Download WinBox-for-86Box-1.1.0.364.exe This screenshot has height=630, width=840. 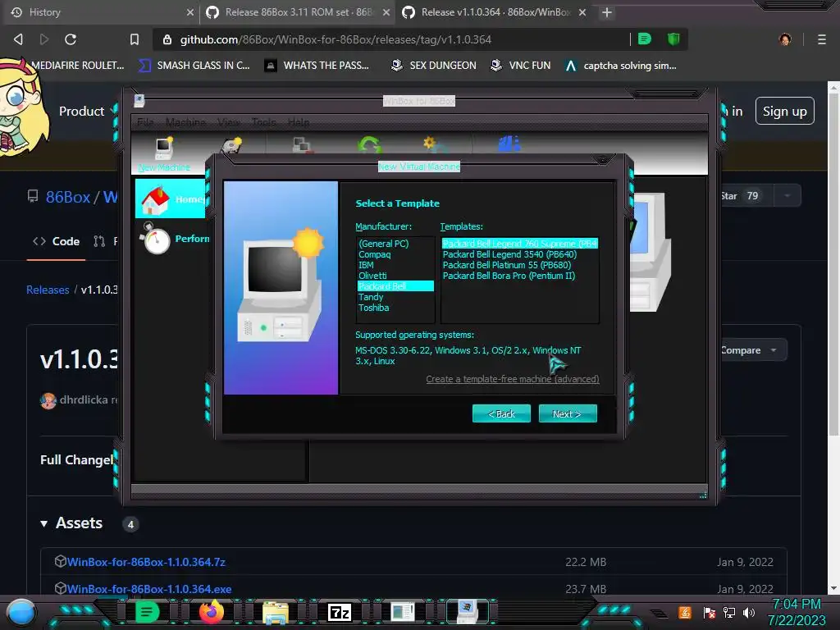[x=149, y=589]
